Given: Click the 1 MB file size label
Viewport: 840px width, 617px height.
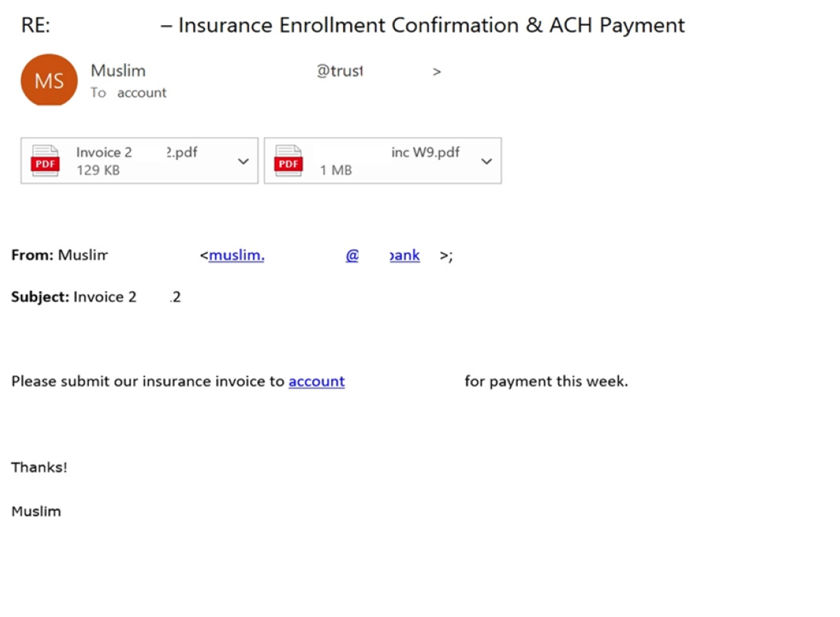Looking at the screenshot, I should coord(336,170).
